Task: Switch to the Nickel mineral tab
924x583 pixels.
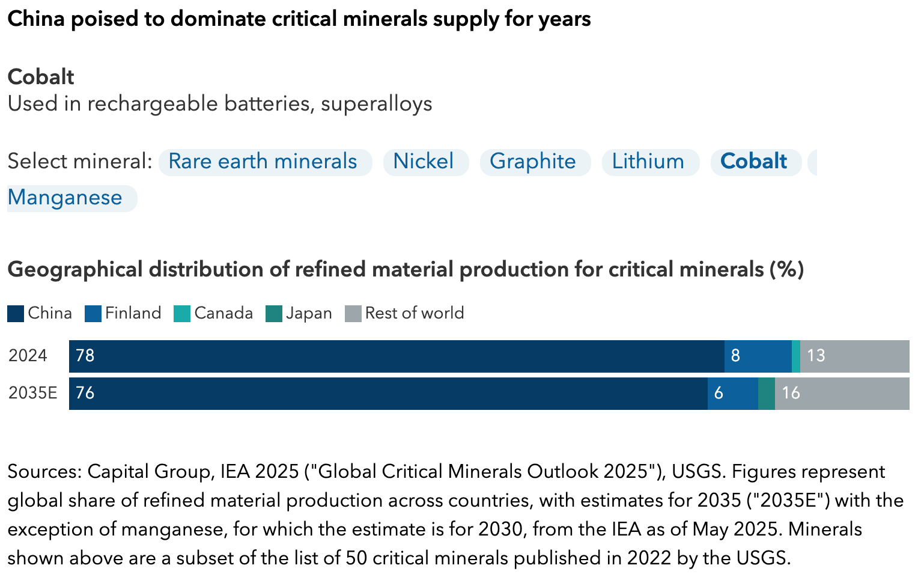Action: [424, 162]
